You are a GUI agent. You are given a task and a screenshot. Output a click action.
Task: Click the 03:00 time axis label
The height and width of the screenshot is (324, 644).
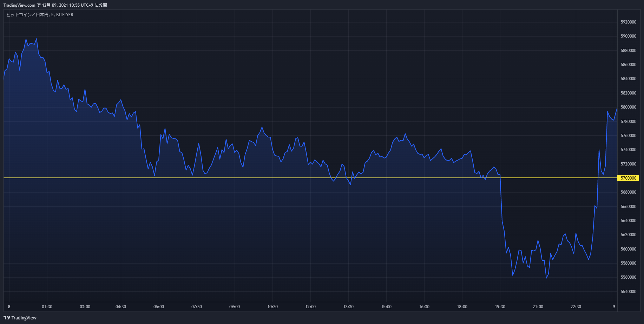(x=85, y=307)
